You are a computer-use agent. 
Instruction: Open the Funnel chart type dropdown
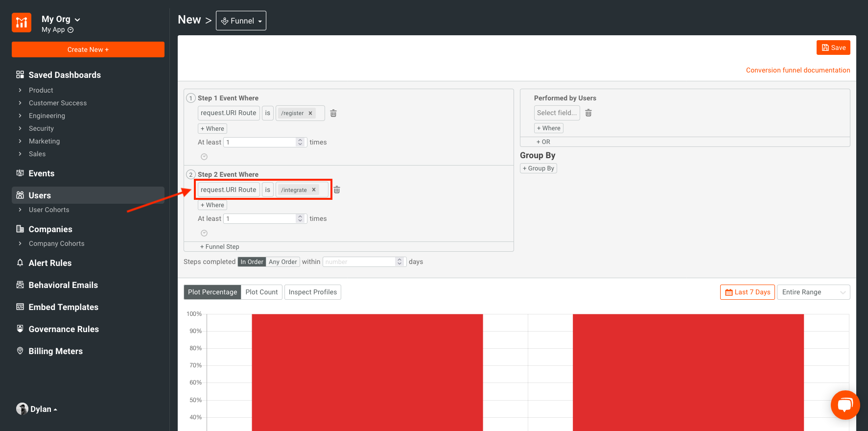coord(241,21)
